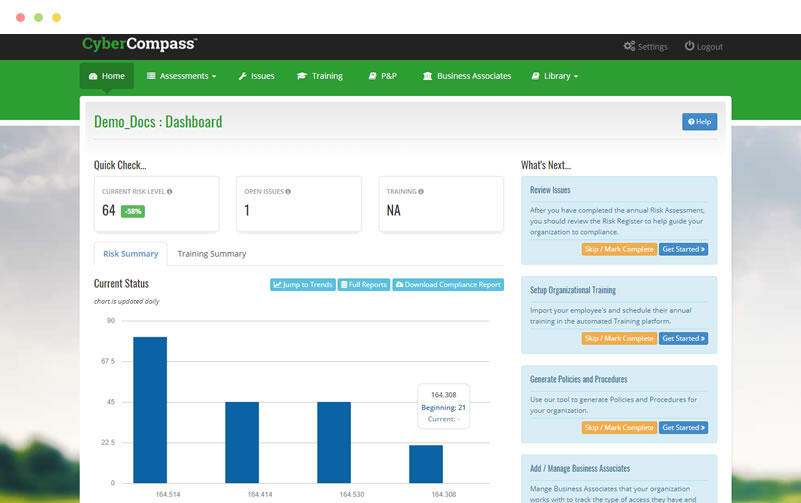Go to Training in navigation bar
Image resolution: width=801 pixels, height=503 pixels.
320,76
